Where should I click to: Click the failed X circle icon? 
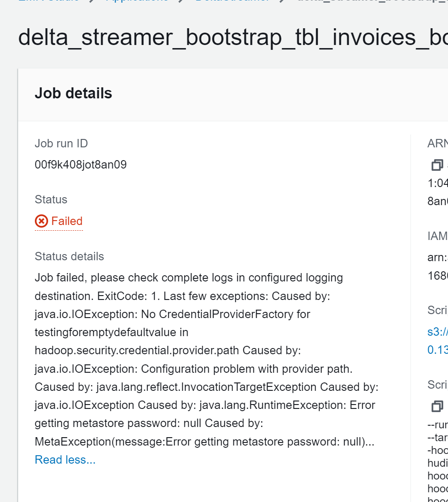[41, 221]
